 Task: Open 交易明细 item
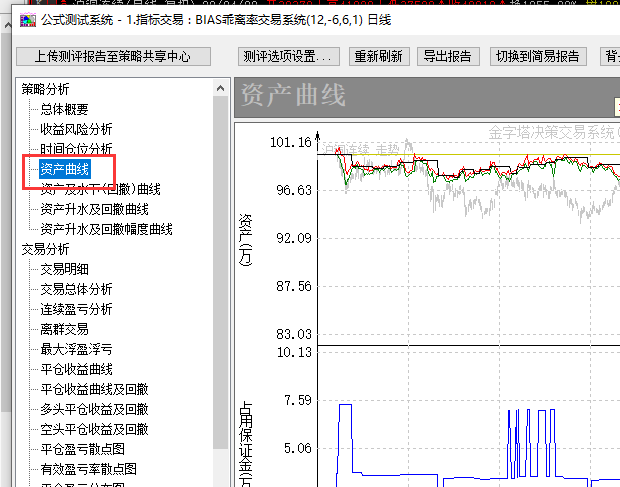64,269
